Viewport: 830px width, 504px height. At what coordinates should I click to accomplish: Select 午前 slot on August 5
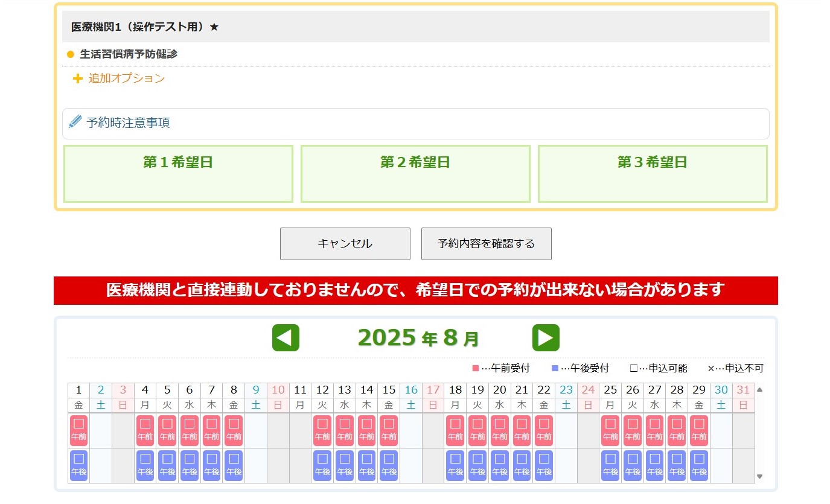pyautogui.click(x=167, y=430)
